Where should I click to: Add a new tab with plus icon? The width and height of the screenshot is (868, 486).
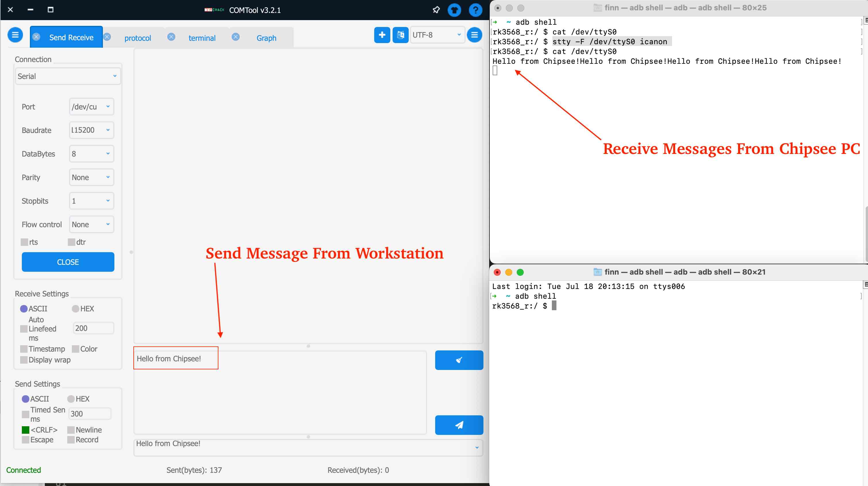point(382,35)
